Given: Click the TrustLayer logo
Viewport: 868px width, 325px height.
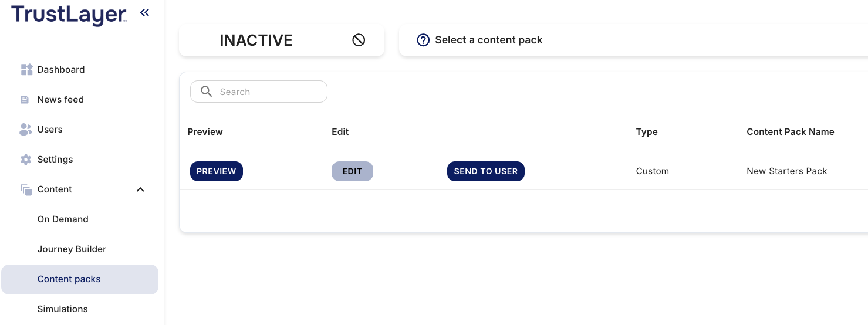Looking at the screenshot, I should pyautogui.click(x=69, y=15).
